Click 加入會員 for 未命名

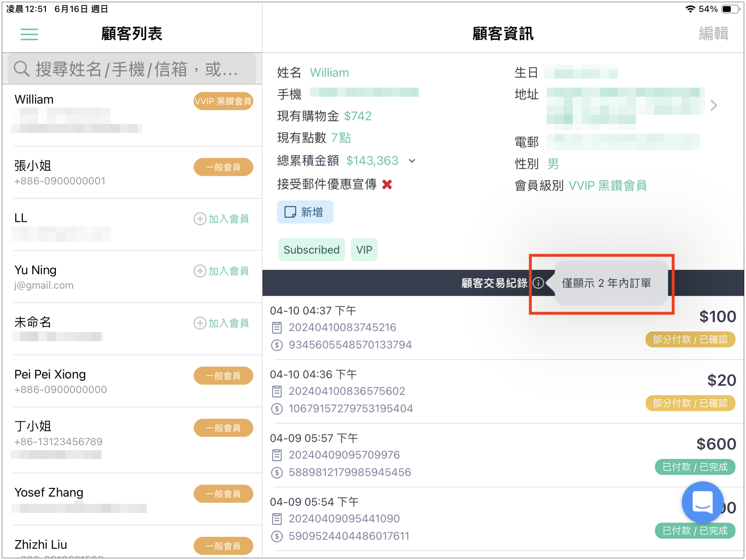[222, 323]
